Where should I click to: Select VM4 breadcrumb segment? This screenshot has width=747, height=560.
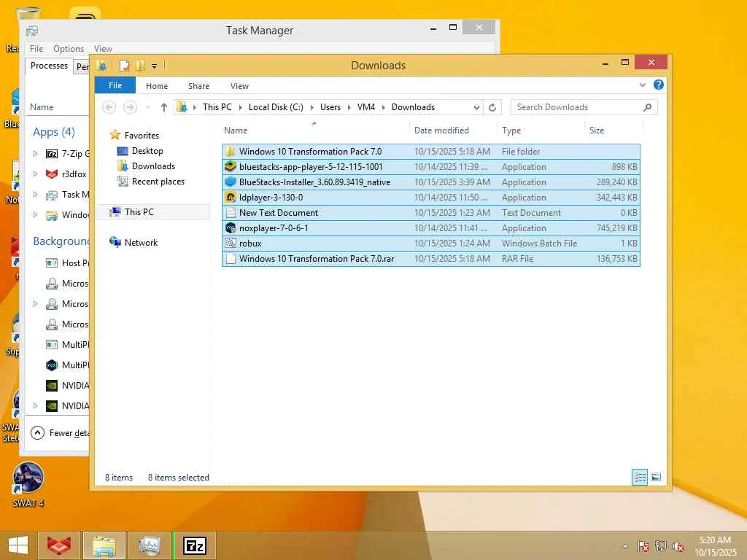pyautogui.click(x=366, y=107)
